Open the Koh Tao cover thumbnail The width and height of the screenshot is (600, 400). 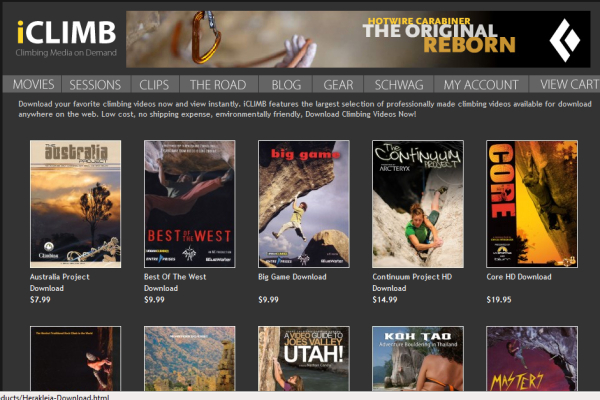pos(417,358)
